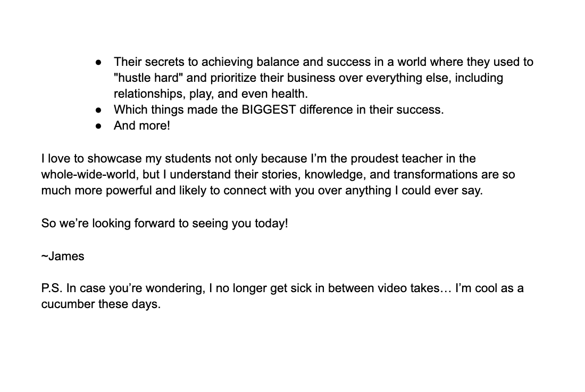Click the bullet before "Which things"
585x392 pixels.
98,110
